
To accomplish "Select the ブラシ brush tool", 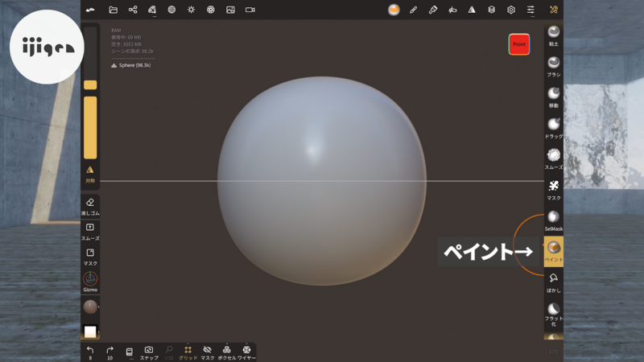I will 554,67.
